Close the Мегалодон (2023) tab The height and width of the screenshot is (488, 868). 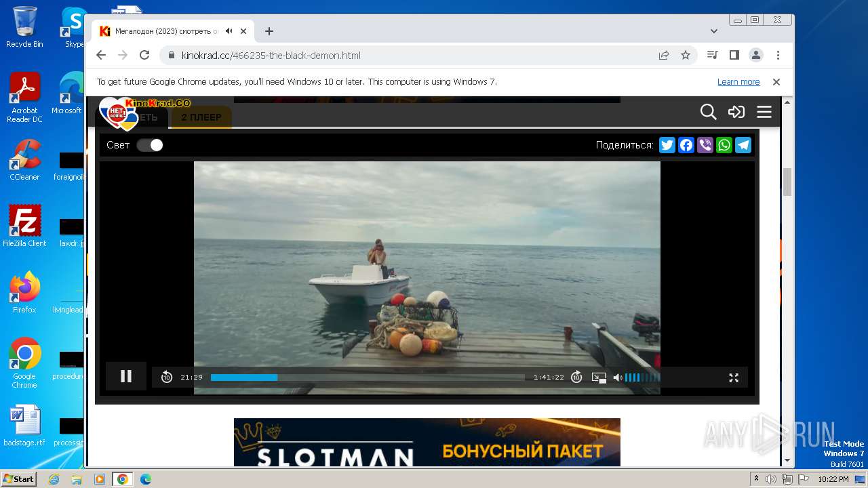pyautogui.click(x=243, y=31)
